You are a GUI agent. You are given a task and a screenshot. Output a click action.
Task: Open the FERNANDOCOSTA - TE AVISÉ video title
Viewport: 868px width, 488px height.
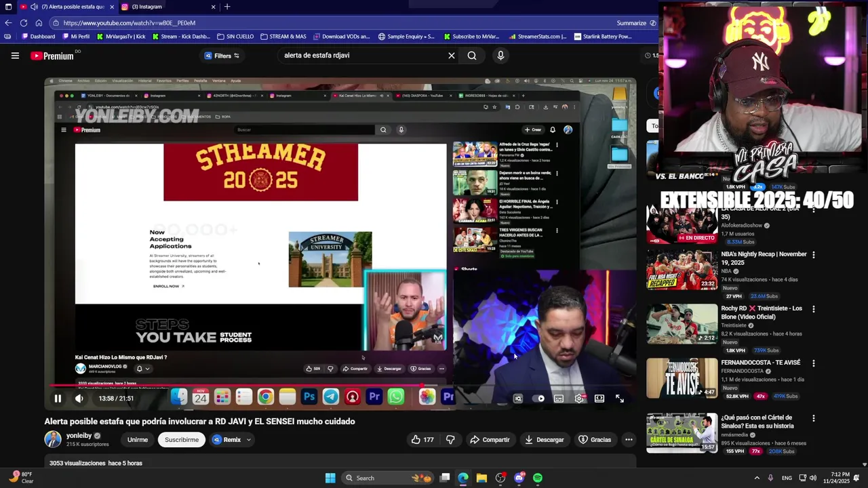click(761, 363)
